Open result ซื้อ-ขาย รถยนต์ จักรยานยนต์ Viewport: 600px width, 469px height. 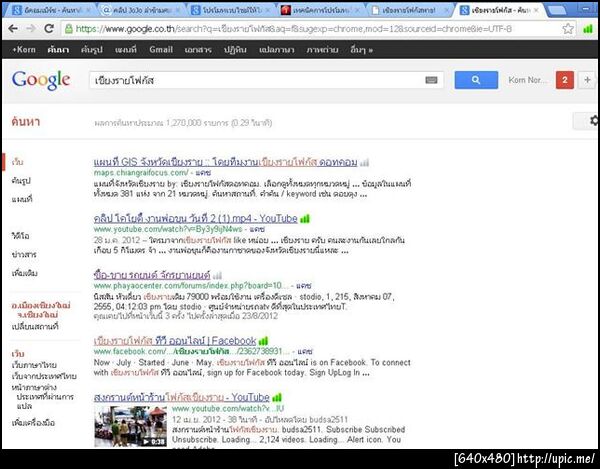[x=152, y=275]
